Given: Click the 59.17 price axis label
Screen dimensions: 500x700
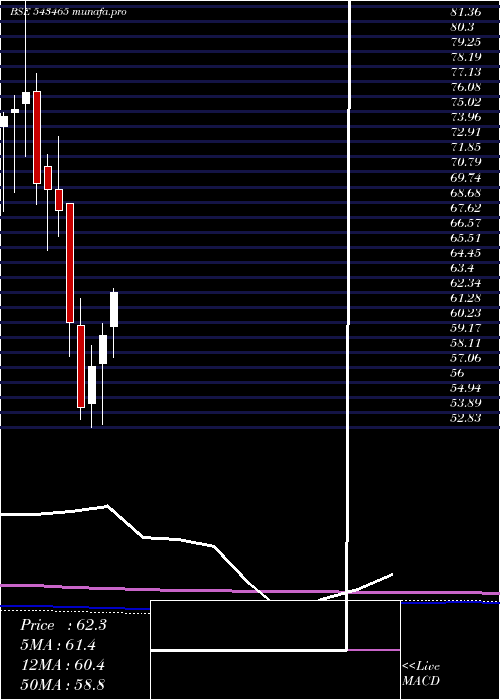Looking at the screenshot, I should point(465,329).
